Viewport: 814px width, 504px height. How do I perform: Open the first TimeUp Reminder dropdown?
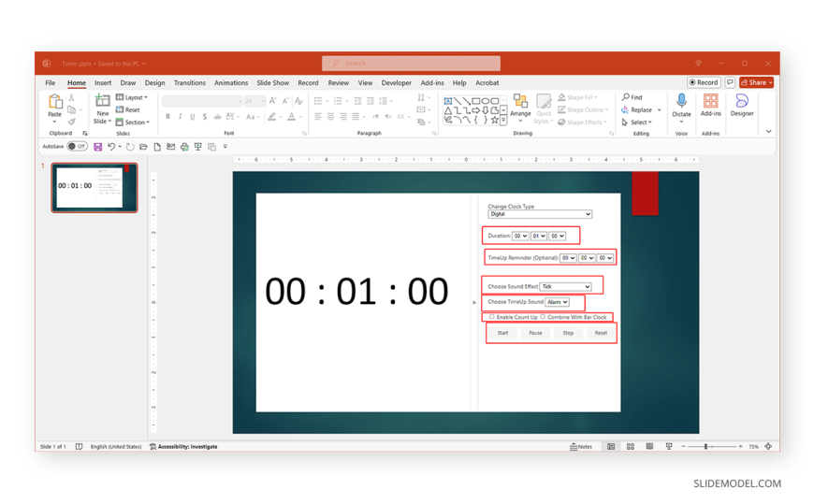[568, 258]
